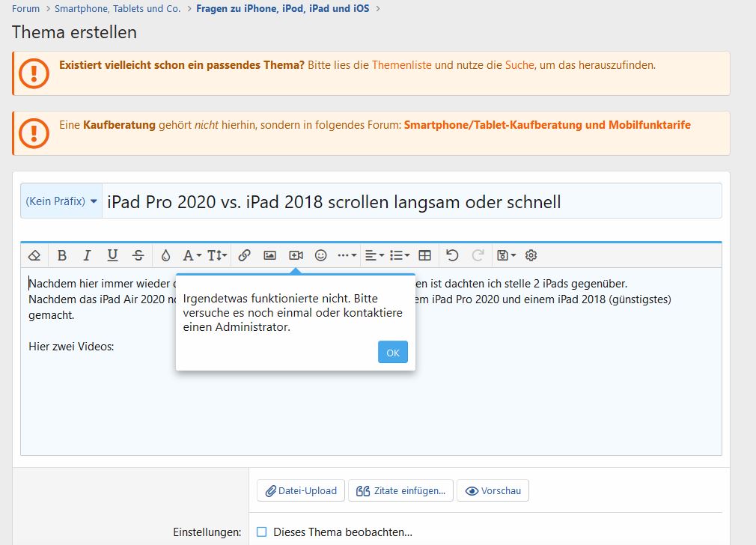
Task: Toggle italic formatting in editor toolbar
Action: click(x=87, y=255)
